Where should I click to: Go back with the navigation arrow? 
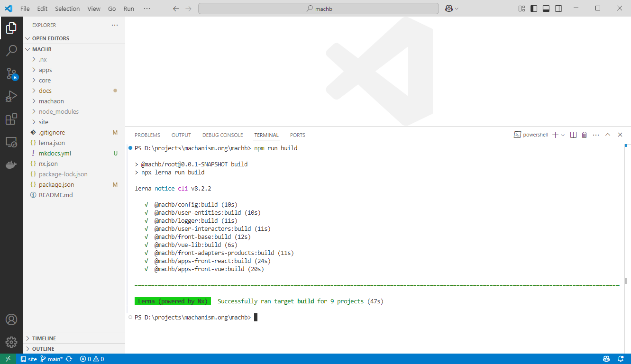pos(176,9)
